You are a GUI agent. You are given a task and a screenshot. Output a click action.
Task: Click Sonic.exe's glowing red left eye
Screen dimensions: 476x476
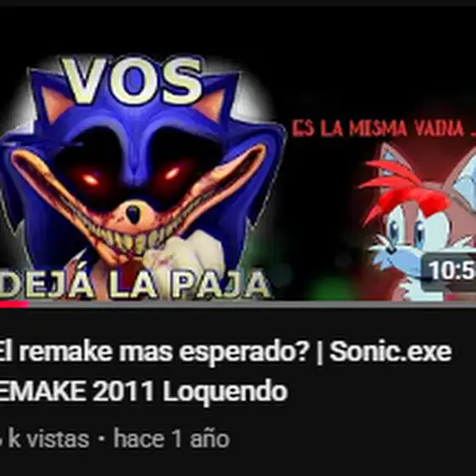click(91, 179)
